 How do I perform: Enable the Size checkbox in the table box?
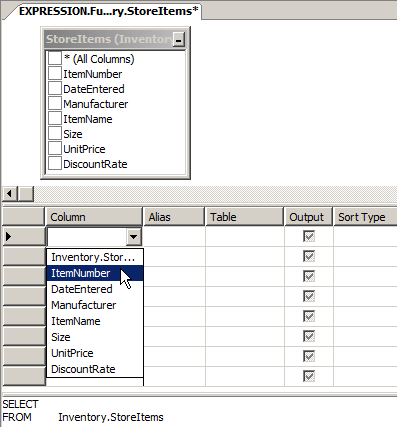55,133
